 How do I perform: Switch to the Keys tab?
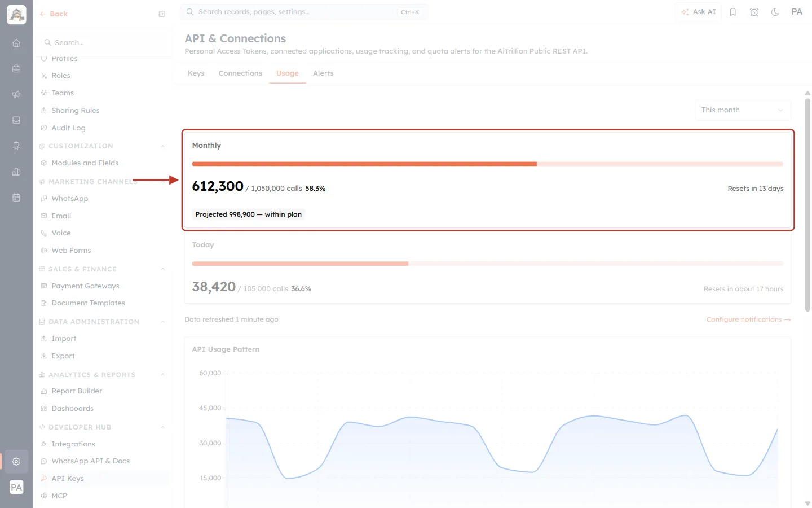coord(196,73)
